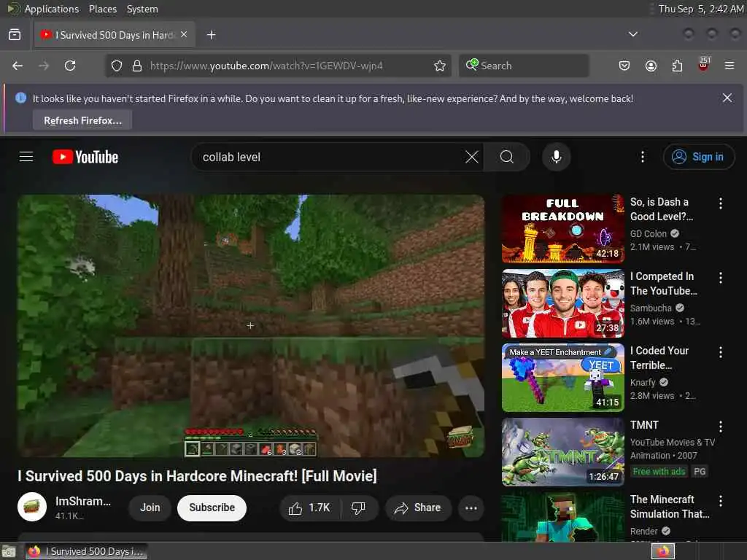Open more actions ellipsis under video
747x560 pixels.
(x=471, y=507)
